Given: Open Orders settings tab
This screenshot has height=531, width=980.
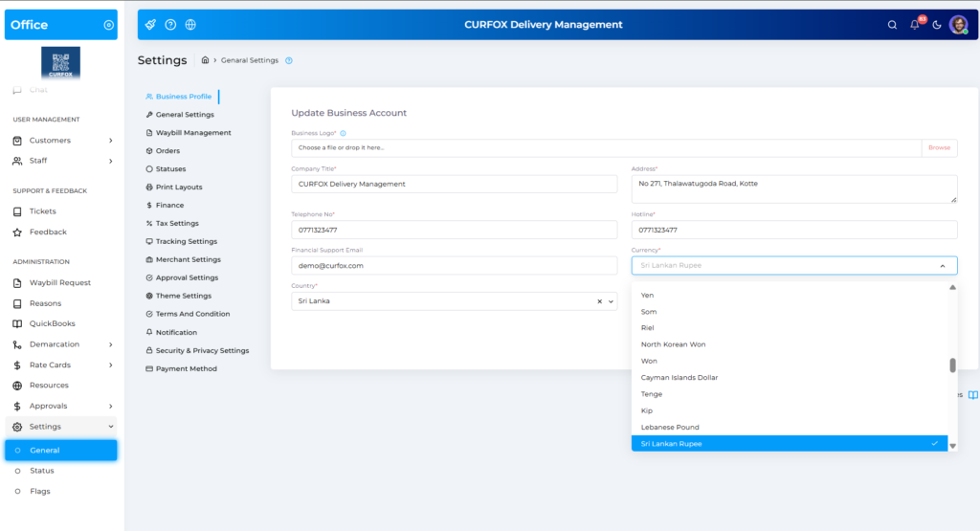Looking at the screenshot, I should coord(163,150).
